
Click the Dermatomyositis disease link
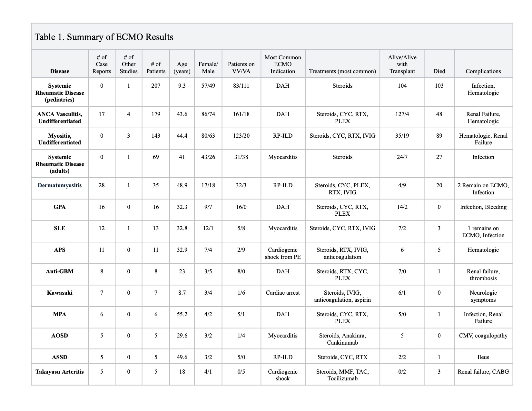pos(60,185)
